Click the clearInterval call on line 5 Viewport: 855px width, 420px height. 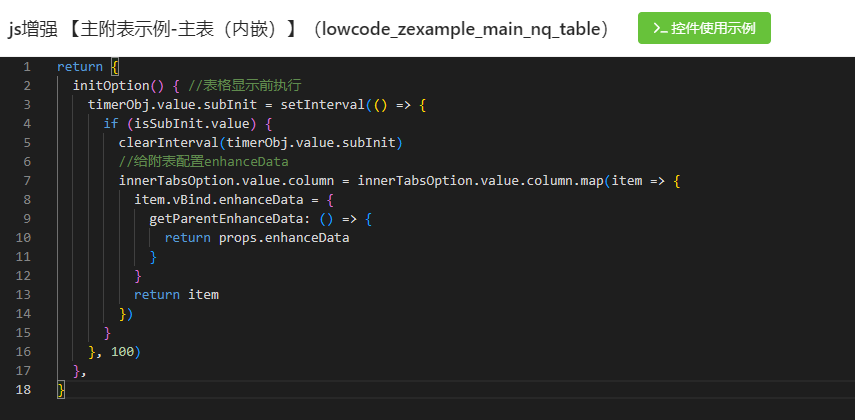[x=172, y=143]
